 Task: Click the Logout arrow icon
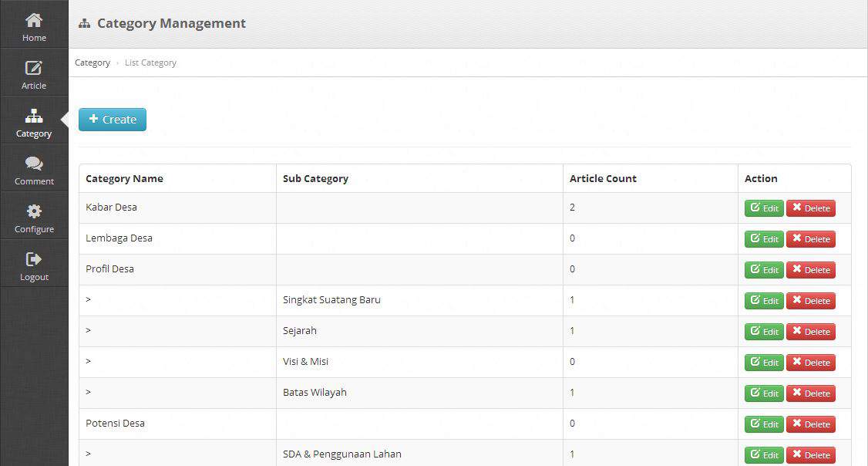pyautogui.click(x=34, y=258)
